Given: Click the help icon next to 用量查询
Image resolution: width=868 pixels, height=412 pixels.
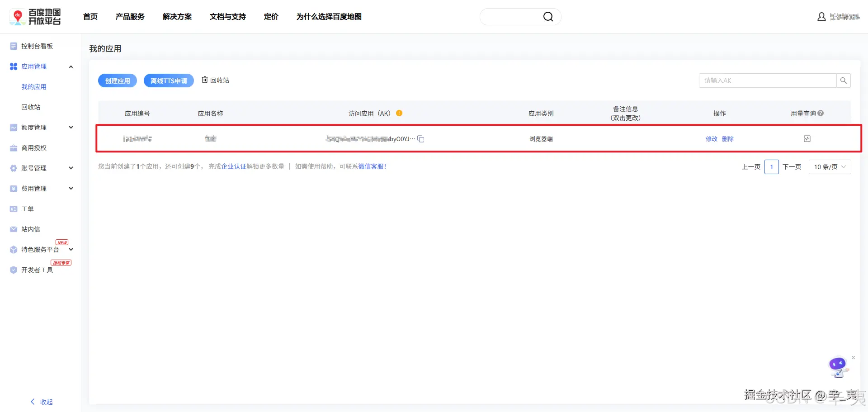Looking at the screenshot, I should (x=821, y=113).
